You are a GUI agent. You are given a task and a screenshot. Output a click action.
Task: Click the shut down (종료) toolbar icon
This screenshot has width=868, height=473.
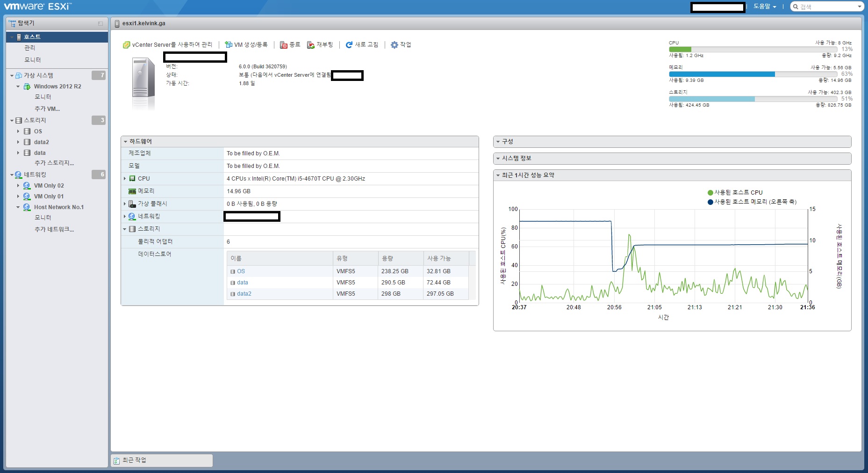[x=284, y=45]
